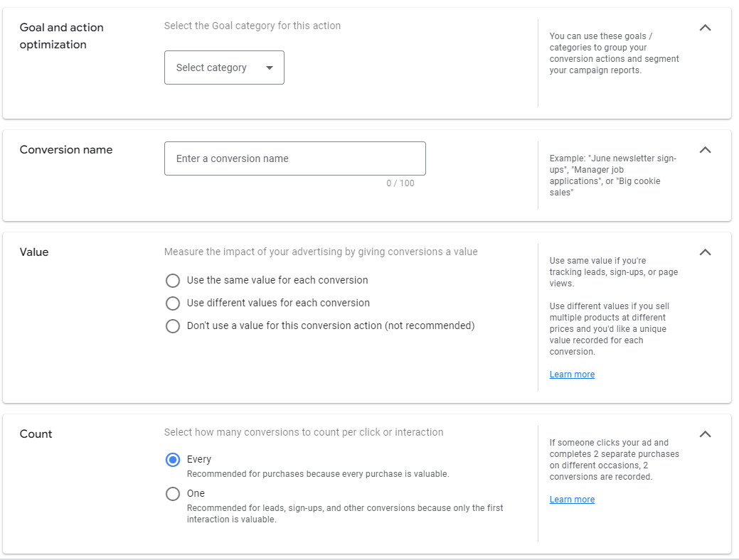
Task: Choose One under Count
Action: pyautogui.click(x=173, y=494)
